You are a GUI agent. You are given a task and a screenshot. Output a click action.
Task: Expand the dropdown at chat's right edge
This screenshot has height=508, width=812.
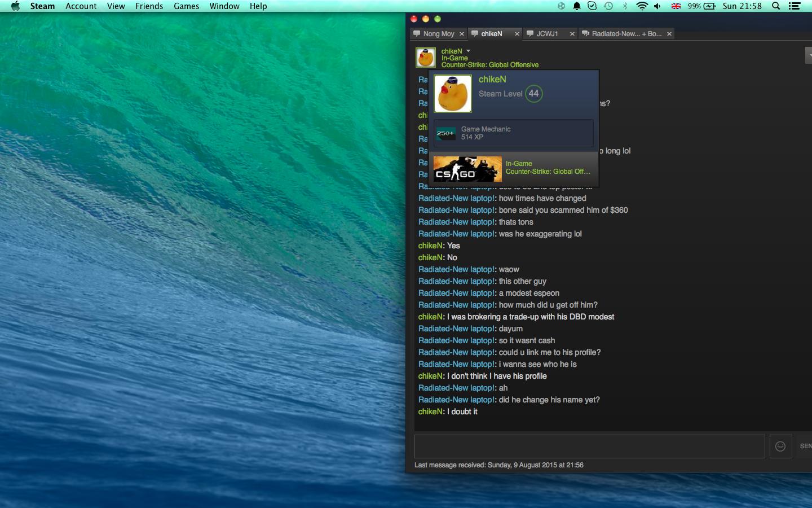click(x=809, y=55)
